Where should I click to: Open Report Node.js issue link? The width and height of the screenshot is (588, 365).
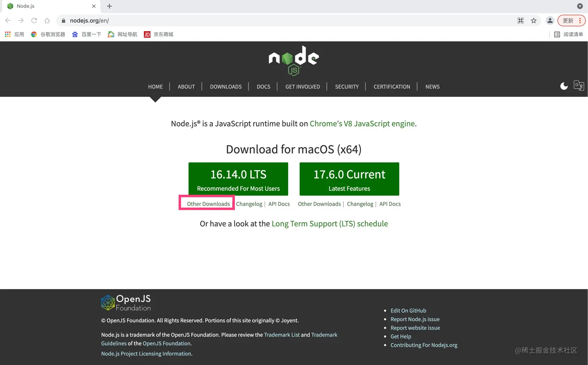[415, 319]
